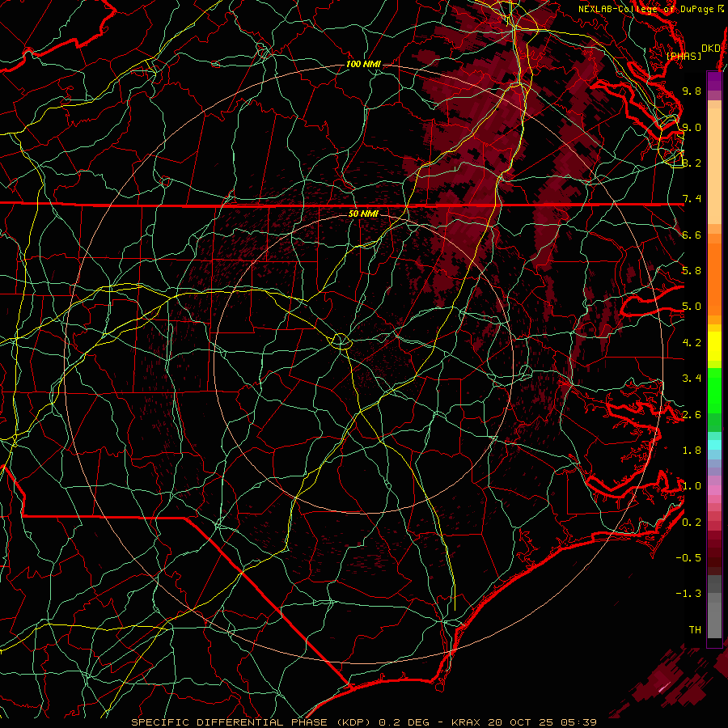The width and height of the screenshot is (728, 728).
Task: Pick the purple top segment of color bar
Action: (714, 81)
